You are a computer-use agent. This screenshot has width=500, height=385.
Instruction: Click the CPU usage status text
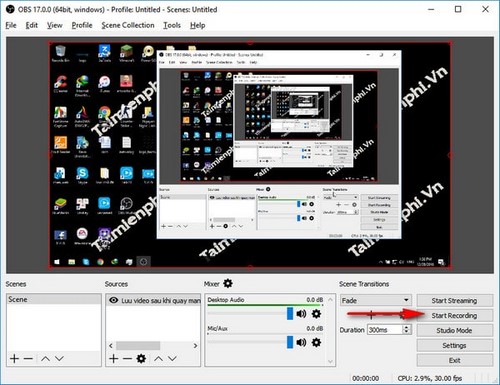point(430,378)
